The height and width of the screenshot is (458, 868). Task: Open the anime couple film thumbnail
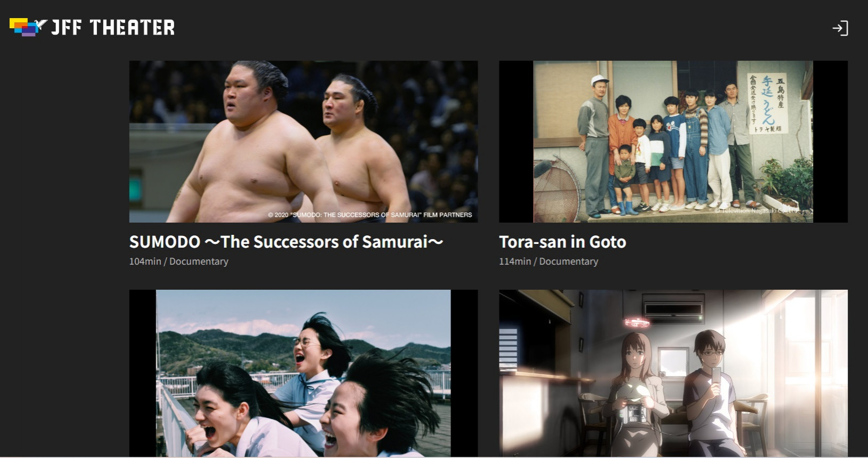coord(673,373)
